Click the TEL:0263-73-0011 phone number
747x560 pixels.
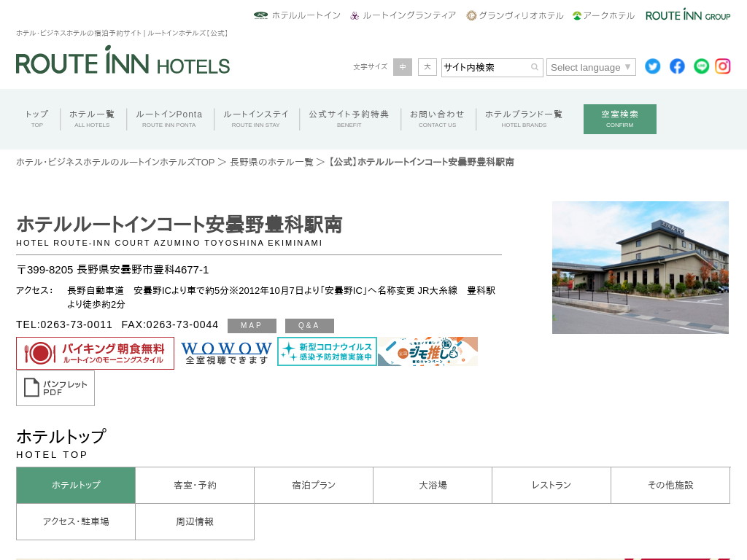coord(64,324)
